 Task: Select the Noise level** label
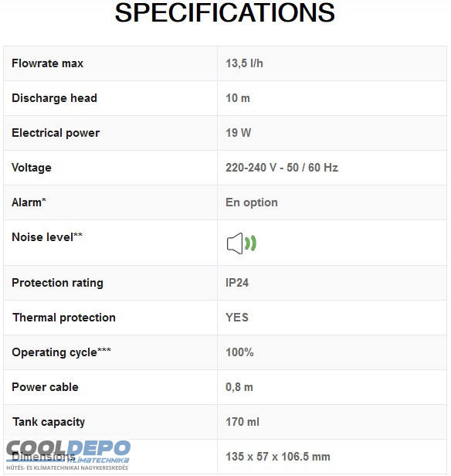[47, 236]
